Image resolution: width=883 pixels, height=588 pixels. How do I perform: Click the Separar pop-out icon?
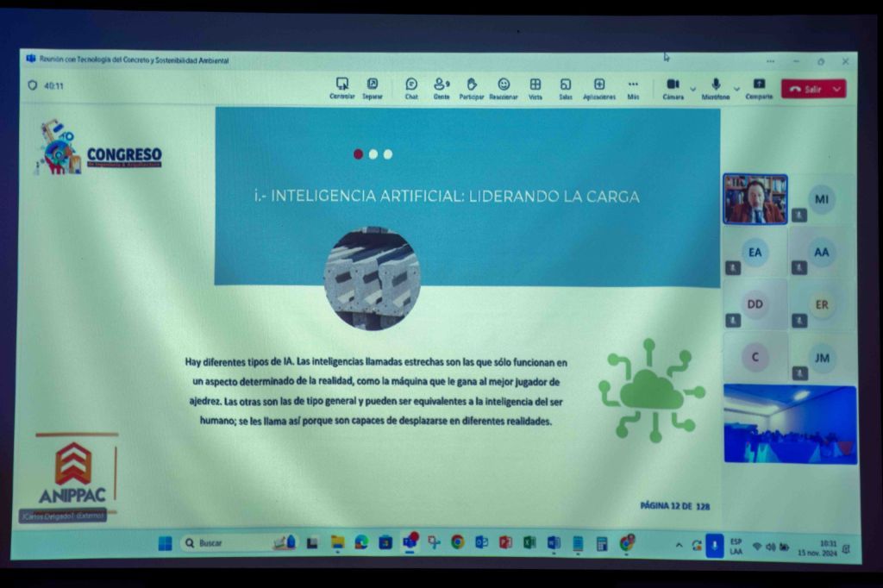(373, 88)
